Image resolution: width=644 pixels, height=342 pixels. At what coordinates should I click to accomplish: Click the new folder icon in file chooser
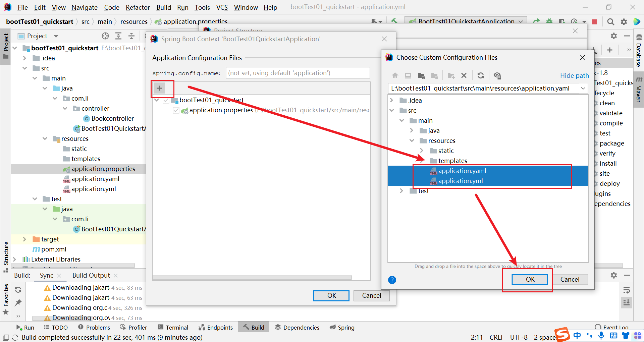(451, 75)
